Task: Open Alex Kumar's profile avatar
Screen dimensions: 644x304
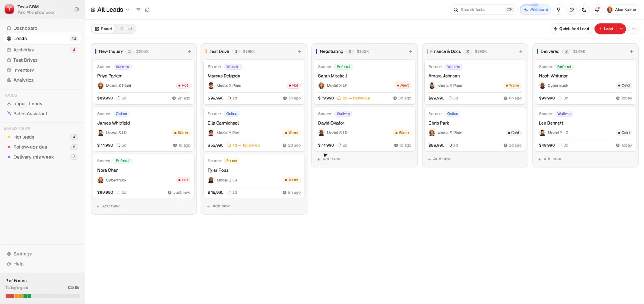Action: point(610,10)
